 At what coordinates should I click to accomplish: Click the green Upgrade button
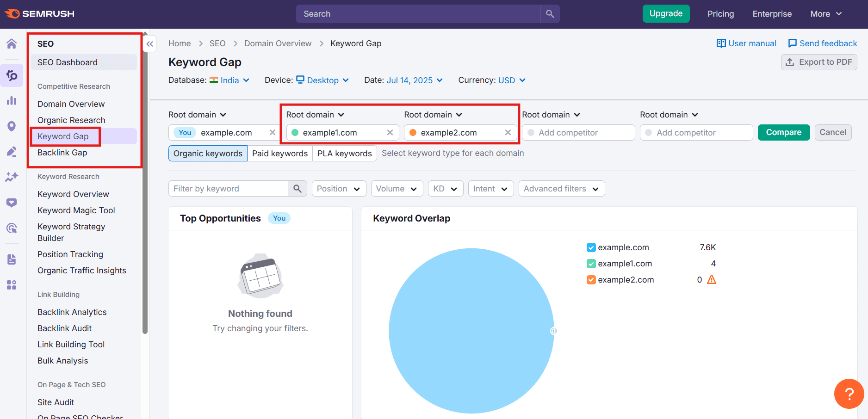[x=666, y=13]
